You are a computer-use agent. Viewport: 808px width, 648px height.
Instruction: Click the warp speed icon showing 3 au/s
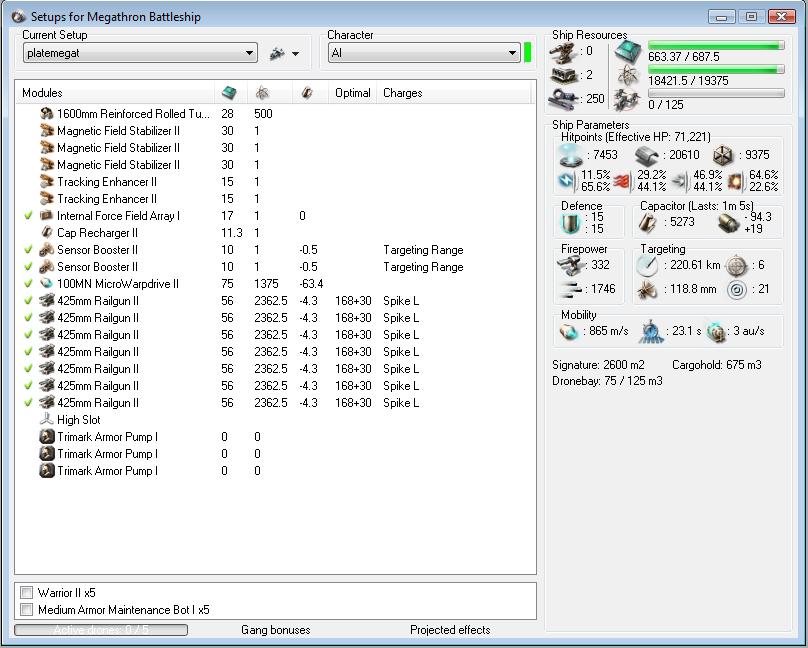tap(716, 332)
